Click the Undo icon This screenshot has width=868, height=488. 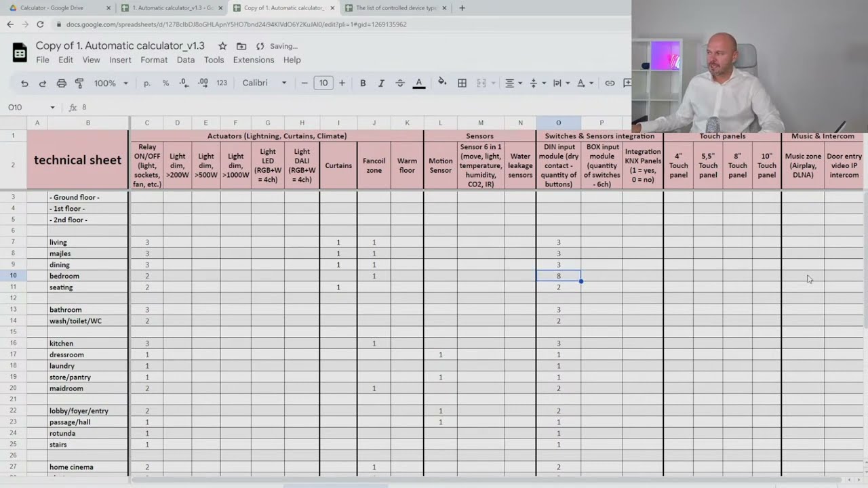coord(24,83)
